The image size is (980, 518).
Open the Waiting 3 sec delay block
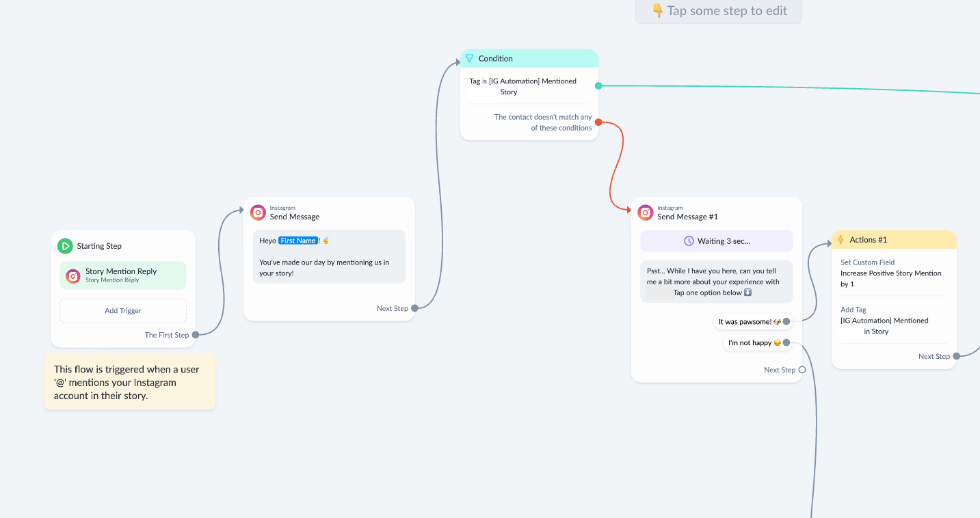[716, 241]
